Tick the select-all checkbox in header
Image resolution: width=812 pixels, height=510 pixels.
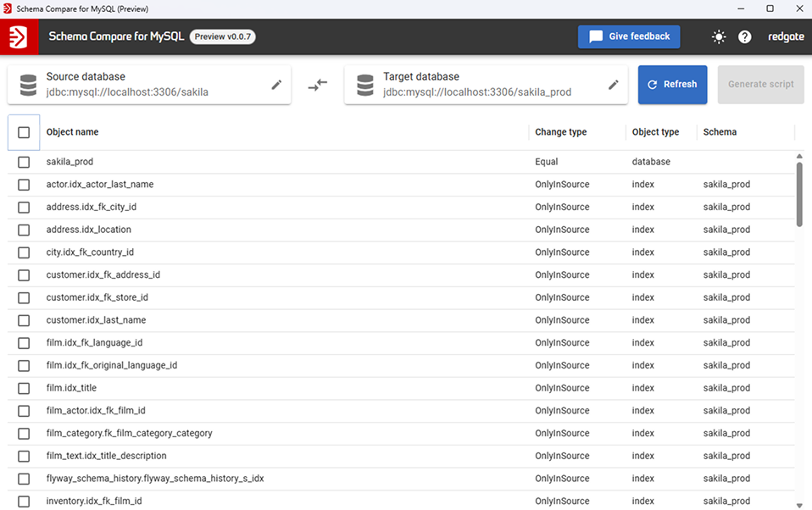(x=24, y=132)
